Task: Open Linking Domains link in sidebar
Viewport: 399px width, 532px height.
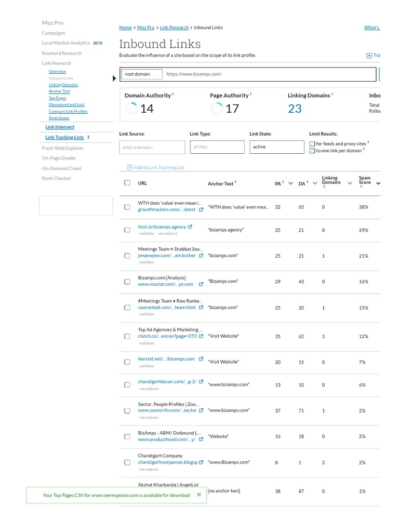Action: coord(63,85)
